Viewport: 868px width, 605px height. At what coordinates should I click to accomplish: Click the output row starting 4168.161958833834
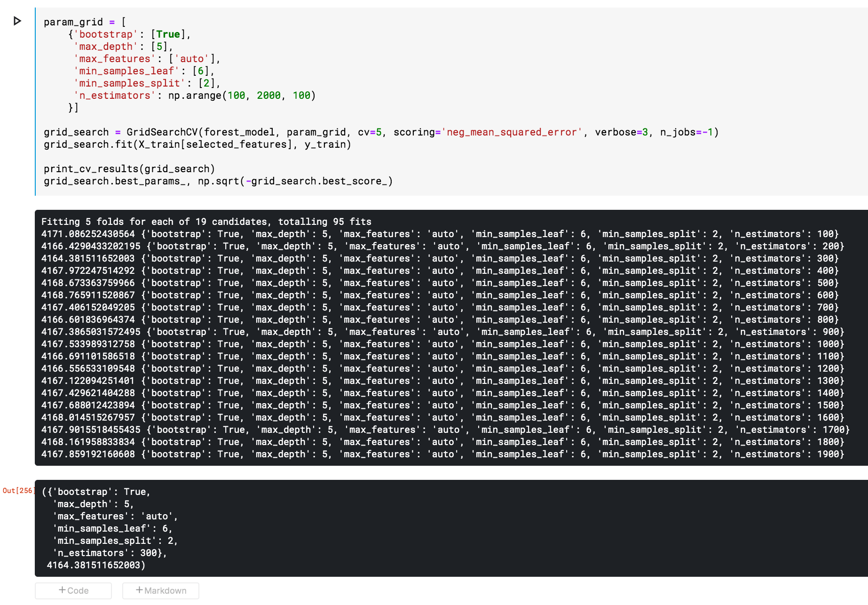pos(443,442)
